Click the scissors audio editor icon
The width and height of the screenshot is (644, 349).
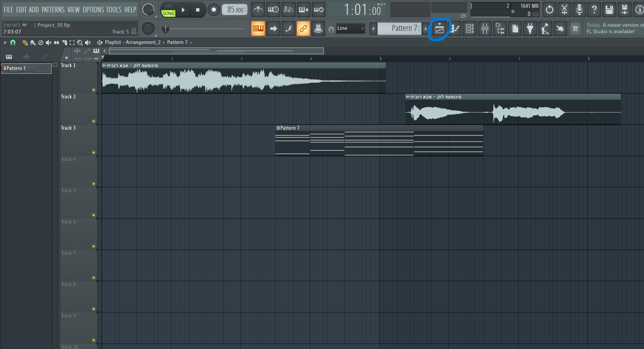point(564,10)
